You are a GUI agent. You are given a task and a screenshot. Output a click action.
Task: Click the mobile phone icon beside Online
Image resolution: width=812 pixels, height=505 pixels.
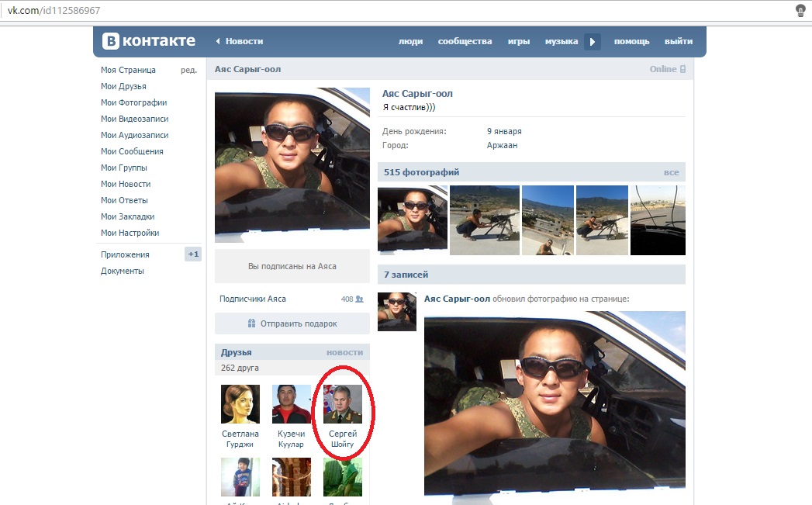tap(682, 69)
